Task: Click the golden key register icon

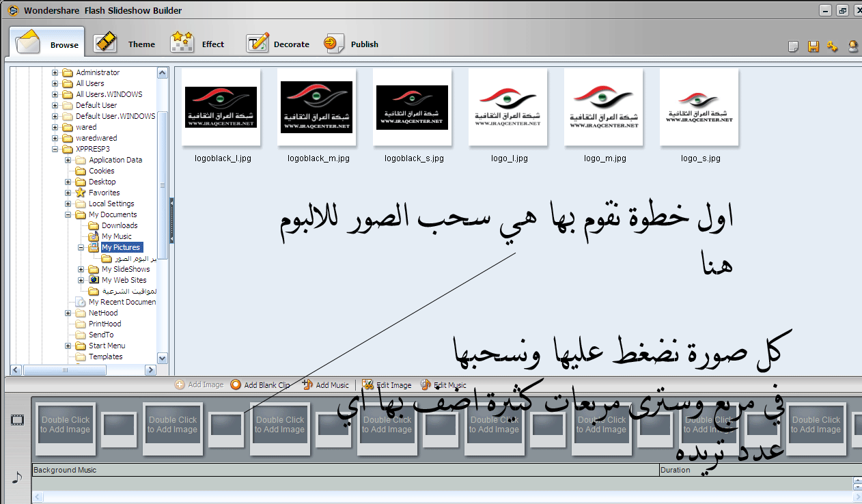Action: (832, 46)
